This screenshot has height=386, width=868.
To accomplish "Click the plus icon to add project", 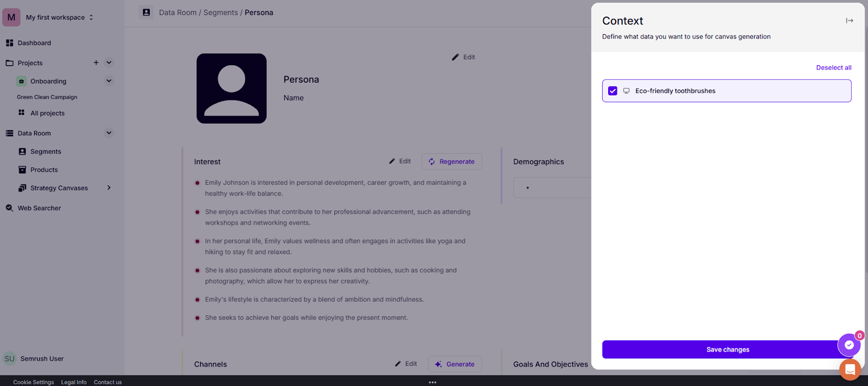I will click(x=96, y=62).
